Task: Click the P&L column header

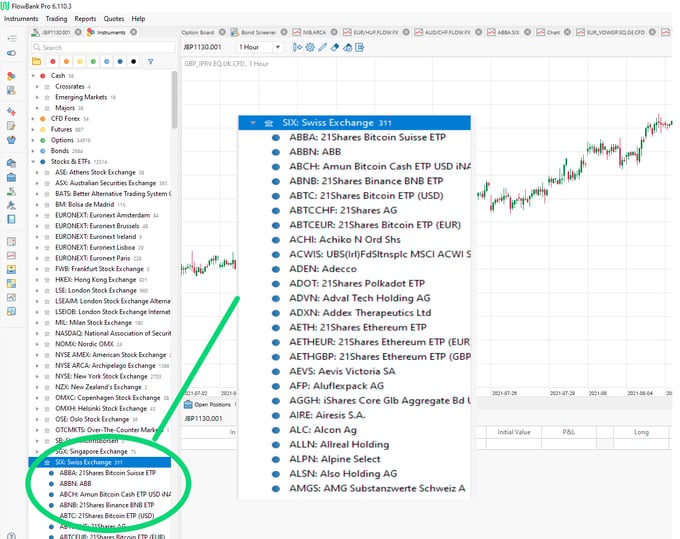Action: [569, 432]
